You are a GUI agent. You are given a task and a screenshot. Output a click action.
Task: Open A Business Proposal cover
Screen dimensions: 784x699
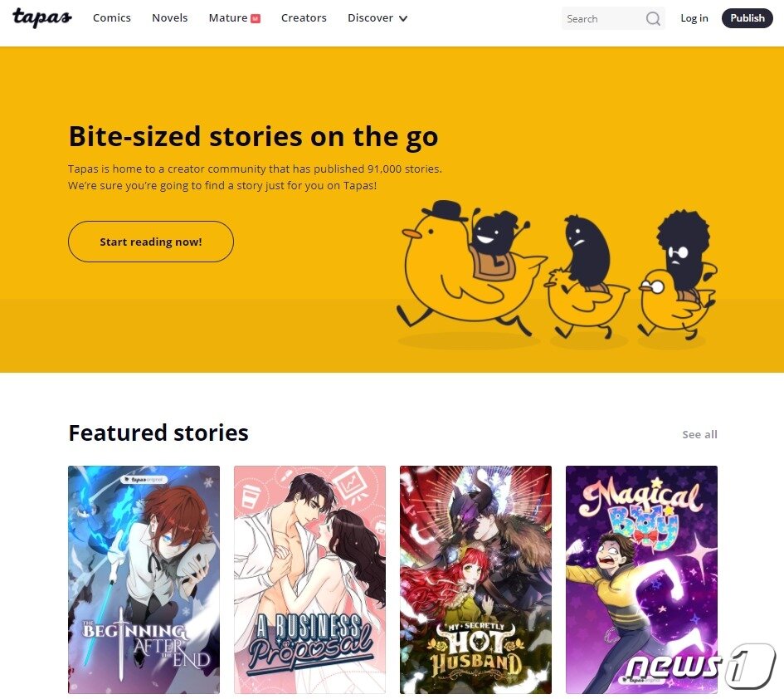click(x=310, y=579)
